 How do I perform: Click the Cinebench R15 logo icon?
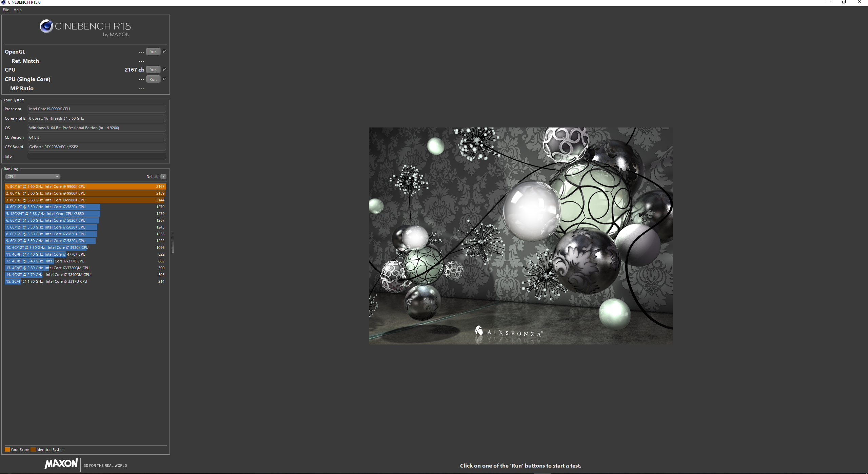pos(46,26)
